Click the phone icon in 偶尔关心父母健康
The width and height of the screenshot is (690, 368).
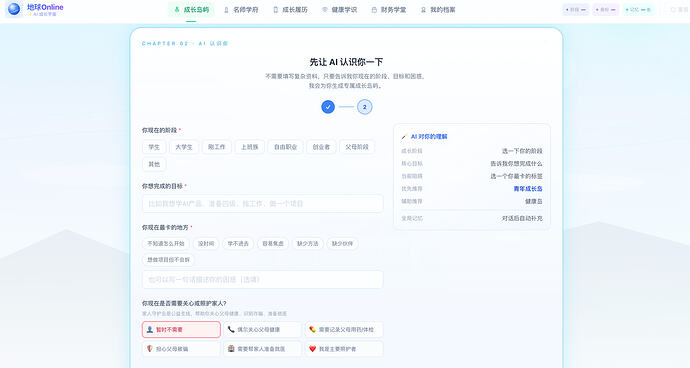pos(231,330)
